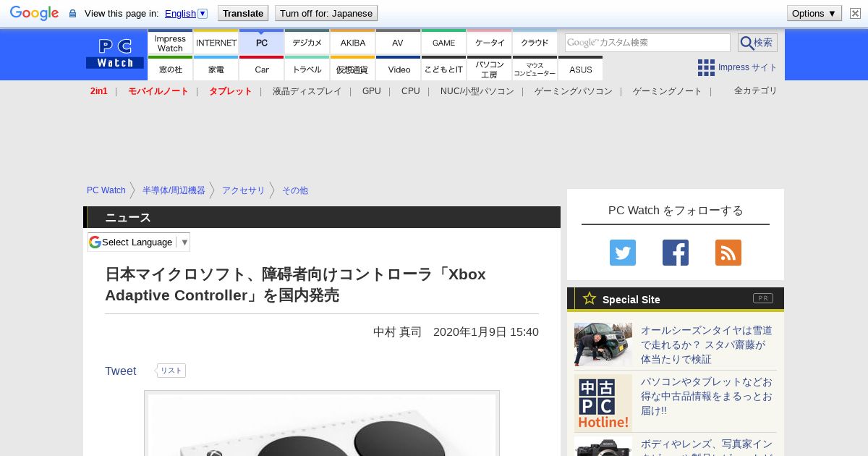Select the Video tab

coord(399,69)
